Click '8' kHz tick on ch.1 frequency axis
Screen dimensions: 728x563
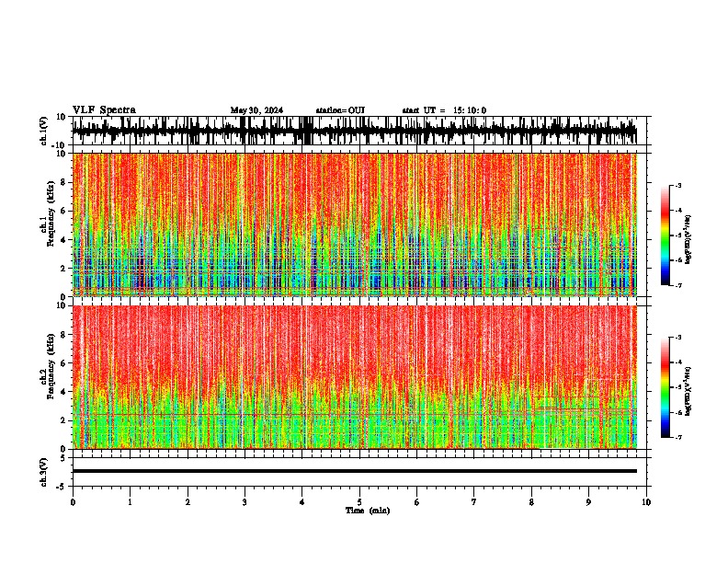point(64,182)
